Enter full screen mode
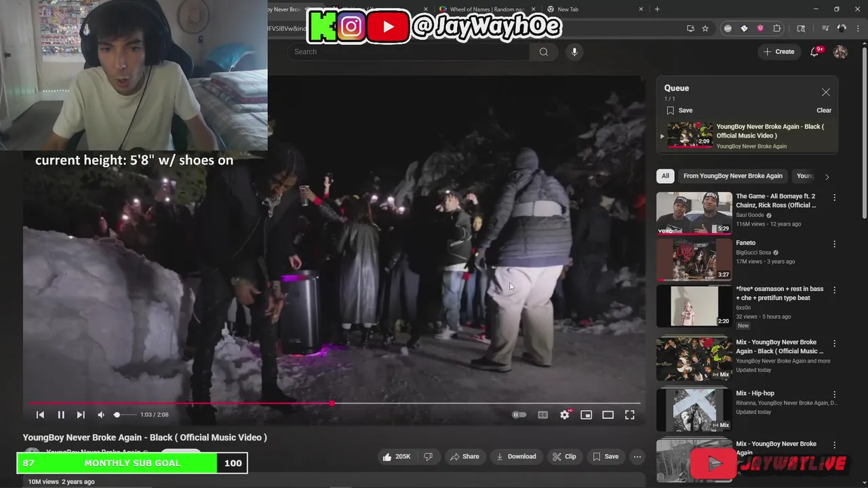This screenshot has height=488, width=868. click(629, 415)
